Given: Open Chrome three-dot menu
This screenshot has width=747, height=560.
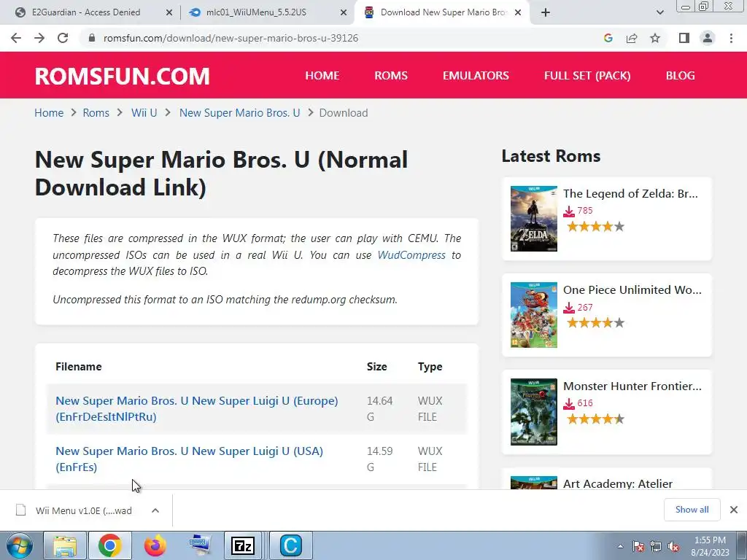Looking at the screenshot, I should coord(731,38).
